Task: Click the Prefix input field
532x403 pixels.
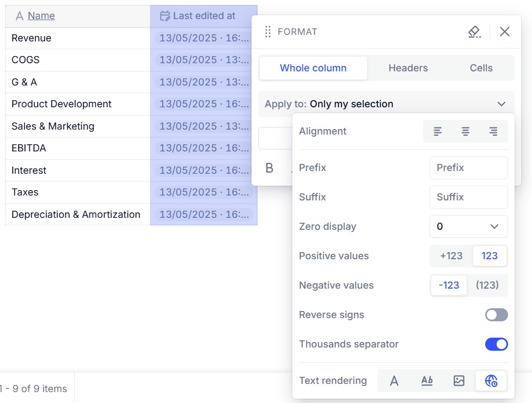Action: [x=468, y=168]
